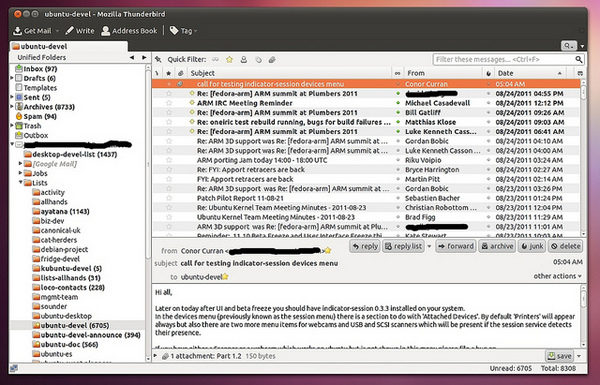
Task: Delete the open message
Action: pyautogui.click(x=566, y=246)
